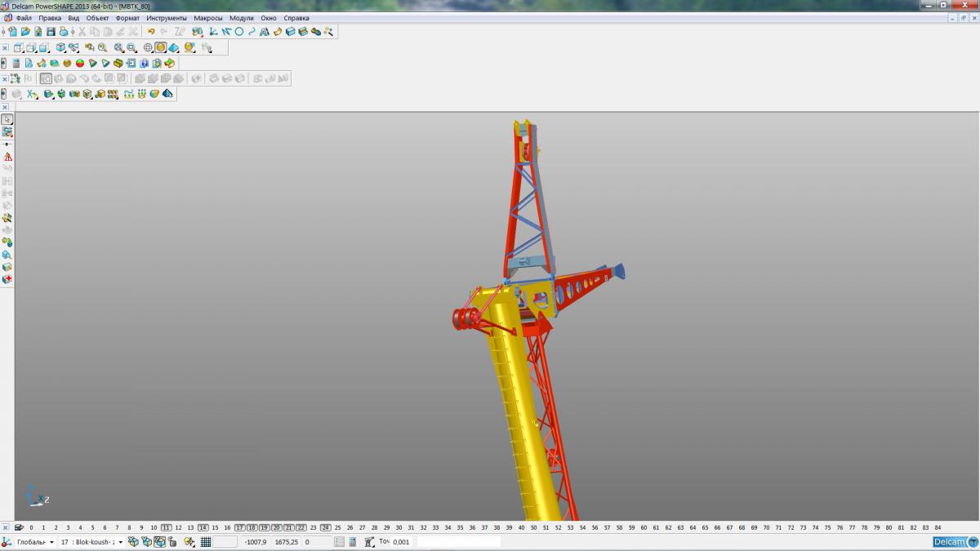Click the warning triangle icon in sidebar
980x551 pixels.
[7, 156]
